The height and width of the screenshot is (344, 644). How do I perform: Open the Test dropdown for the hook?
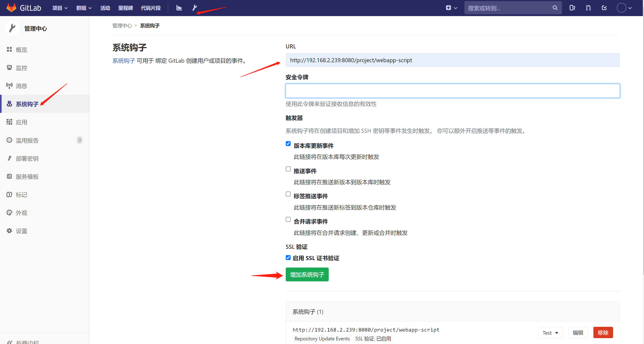tap(550, 333)
